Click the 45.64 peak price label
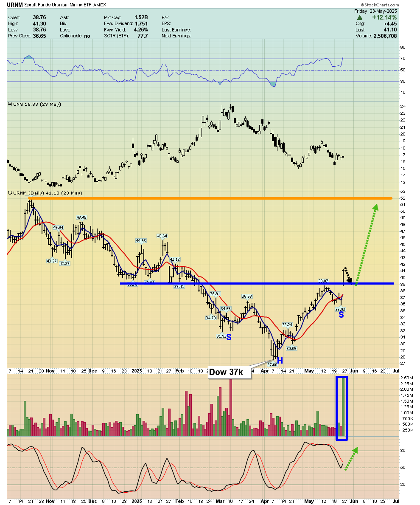The height and width of the screenshot is (505, 420). coord(162,236)
